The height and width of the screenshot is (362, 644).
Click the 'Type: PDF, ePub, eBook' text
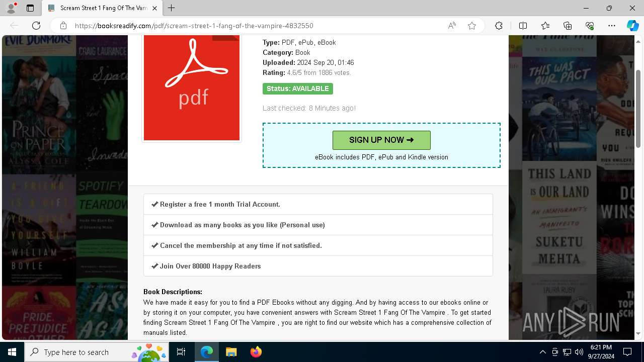pyautogui.click(x=299, y=42)
